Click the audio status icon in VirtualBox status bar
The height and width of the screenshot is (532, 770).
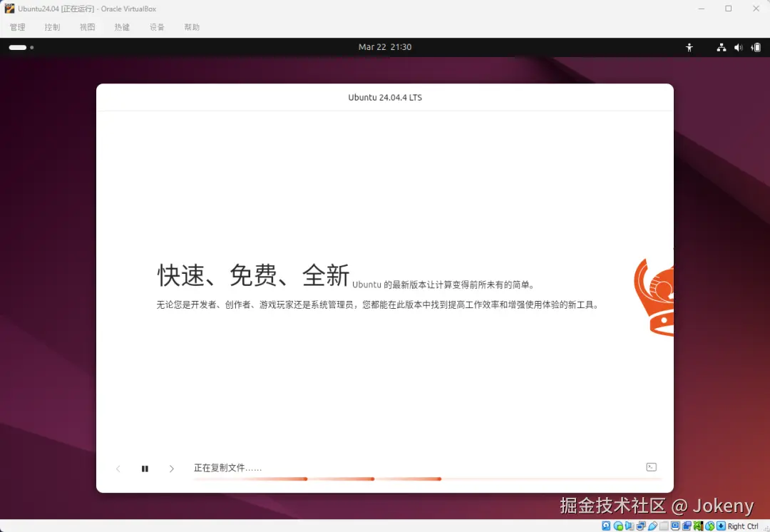[629, 526]
